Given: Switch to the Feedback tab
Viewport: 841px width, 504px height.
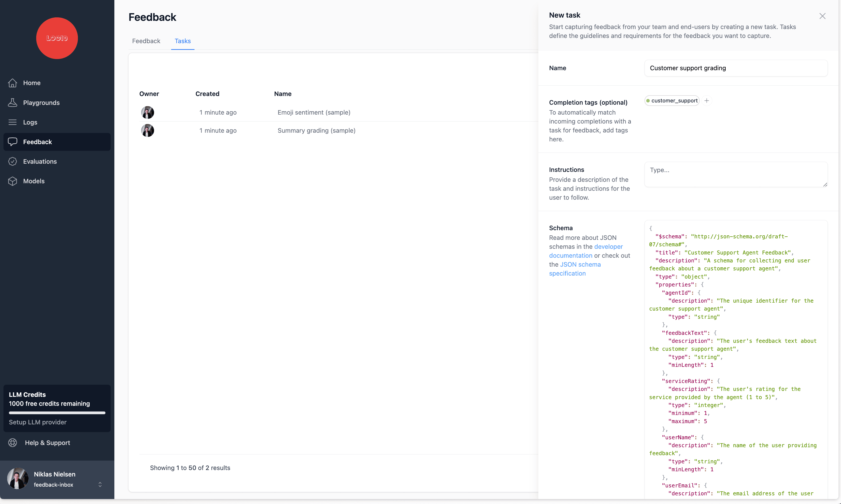Looking at the screenshot, I should 146,41.
